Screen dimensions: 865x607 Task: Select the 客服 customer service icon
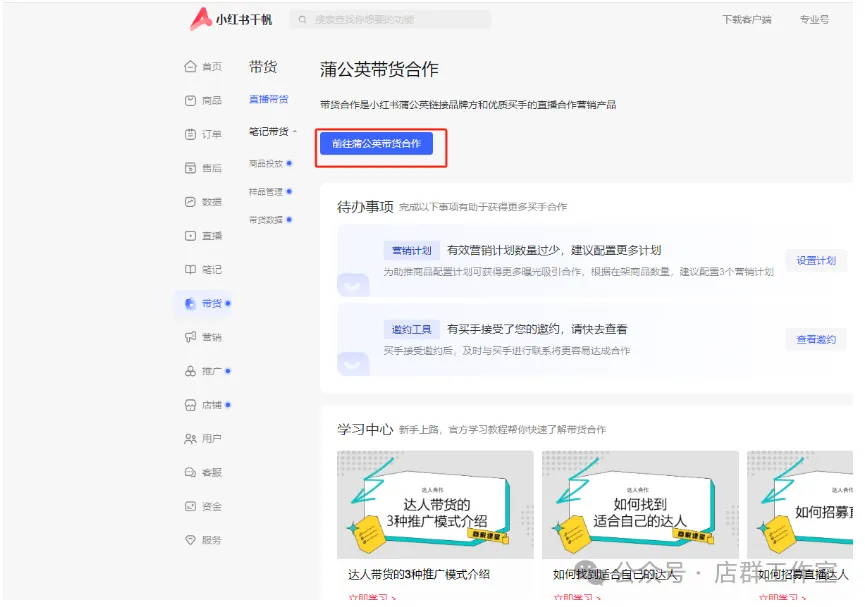click(190, 472)
